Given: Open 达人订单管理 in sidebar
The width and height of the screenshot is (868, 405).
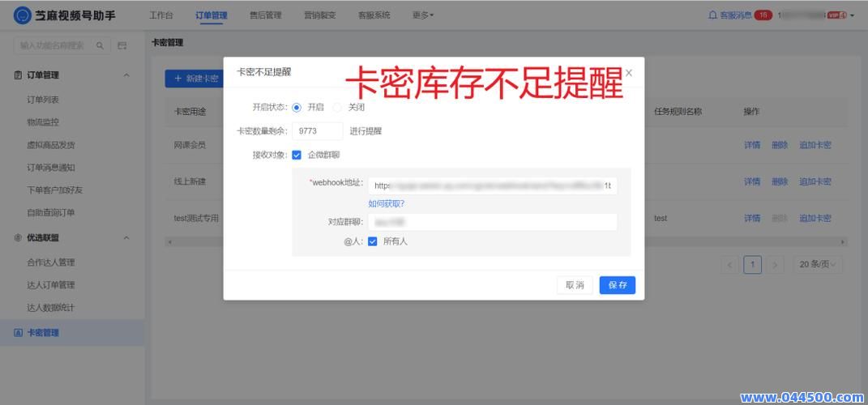Looking at the screenshot, I should [x=51, y=285].
